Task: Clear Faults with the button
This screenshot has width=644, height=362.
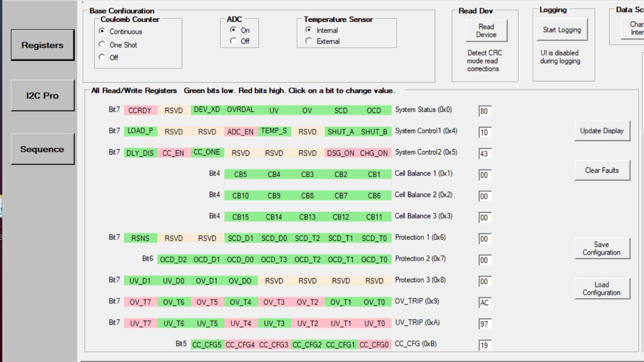Action: click(x=602, y=170)
